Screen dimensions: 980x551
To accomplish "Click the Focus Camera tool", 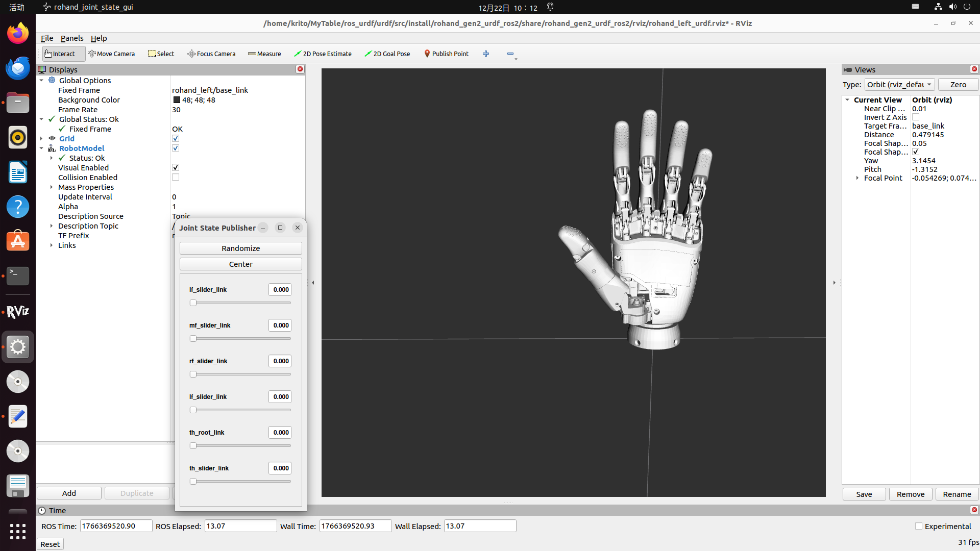I will [x=211, y=54].
